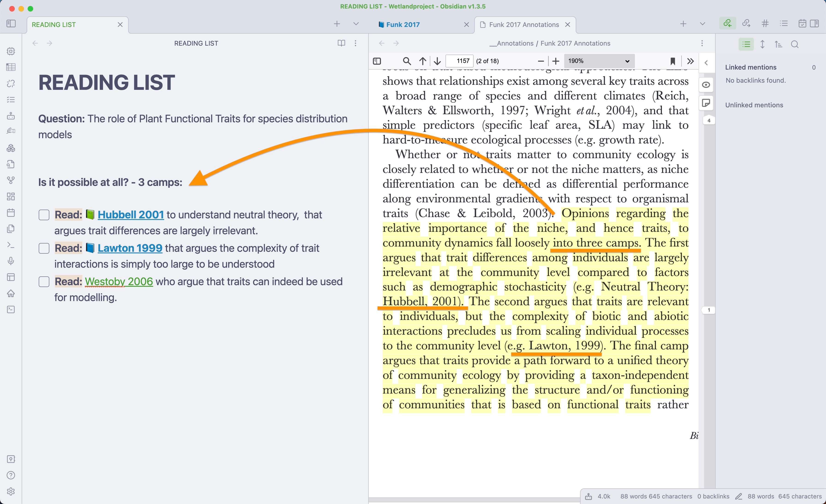This screenshot has width=826, height=504.
Task: Navigate back in Annotations pane
Action: click(381, 43)
